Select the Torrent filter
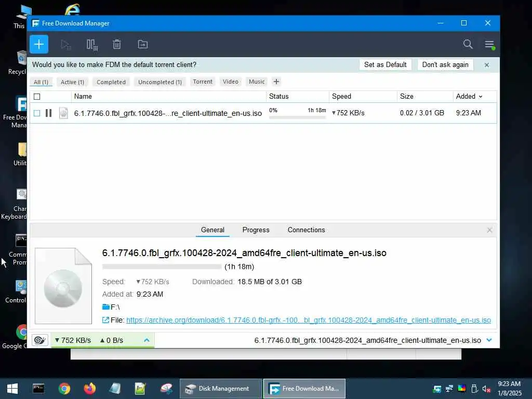The width and height of the screenshot is (532, 399). click(x=203, y=82)
